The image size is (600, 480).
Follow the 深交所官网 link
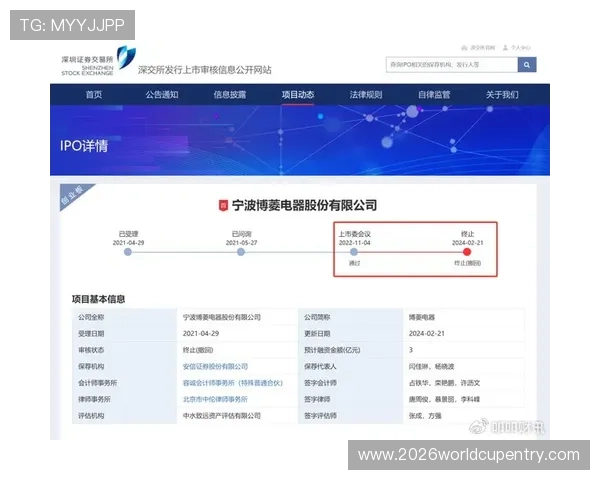click(x=483, y=48)
